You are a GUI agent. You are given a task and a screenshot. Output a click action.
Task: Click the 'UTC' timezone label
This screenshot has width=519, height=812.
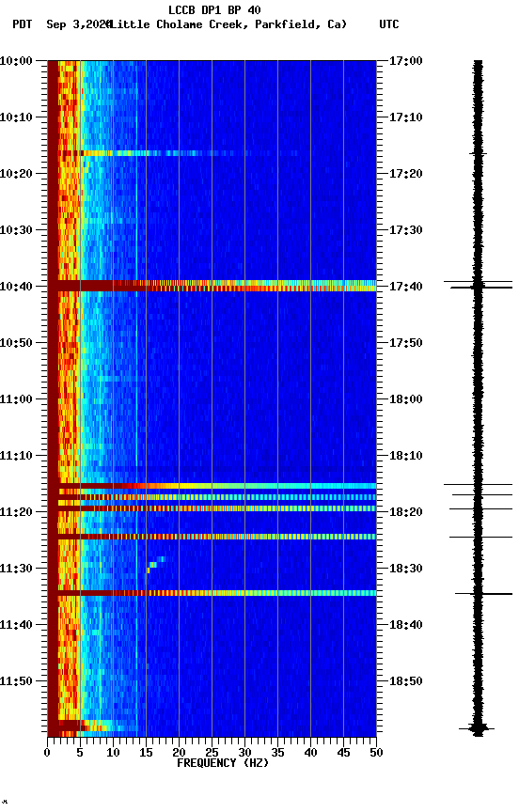click(x=389, y=24)
